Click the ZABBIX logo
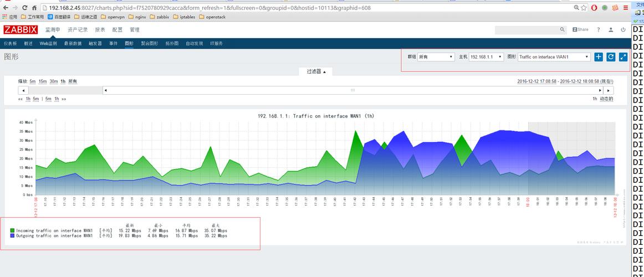644x277 pixels. pos(21,29)
